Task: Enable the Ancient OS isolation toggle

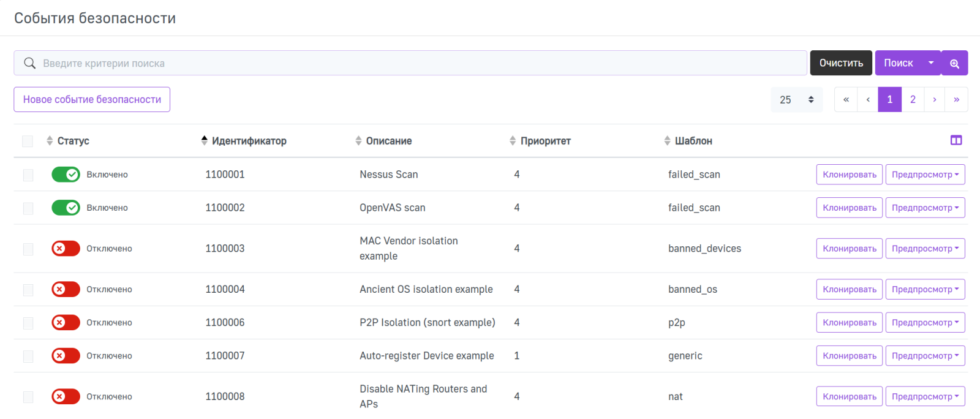Action: tap(66, 289)
